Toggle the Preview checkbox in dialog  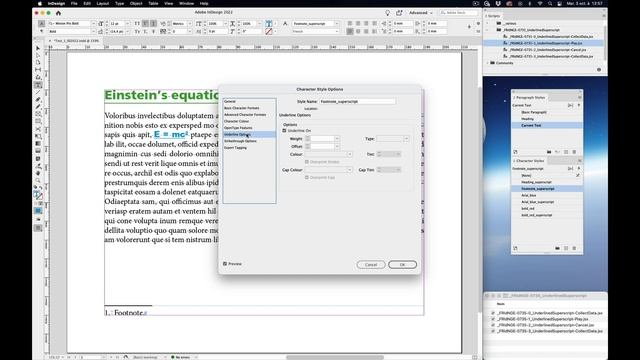click(225, 264)
